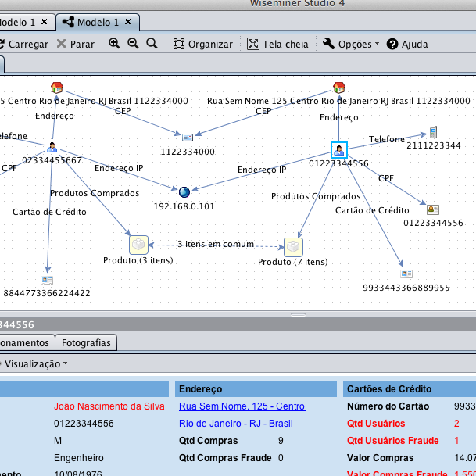Click the Endereço section header

(x=256, y=389)
